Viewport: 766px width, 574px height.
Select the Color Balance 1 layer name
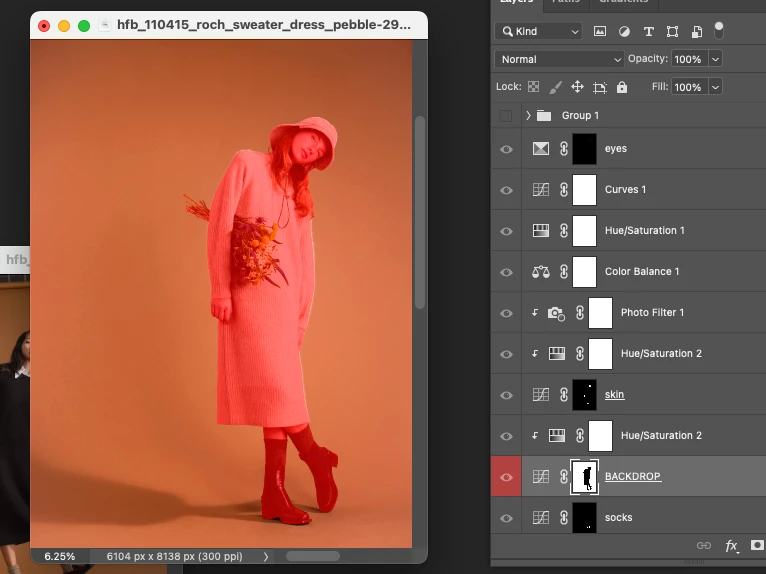[x=642, y=272]
